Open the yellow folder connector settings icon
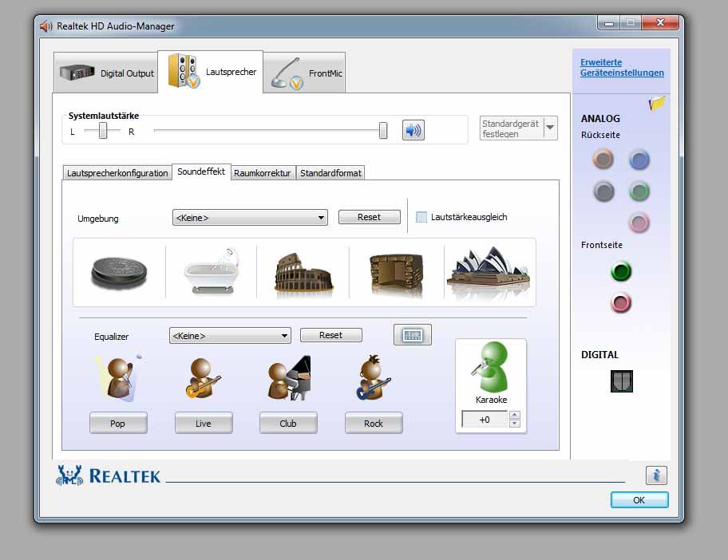The image size is (728, 560). [x=657, y=103]
